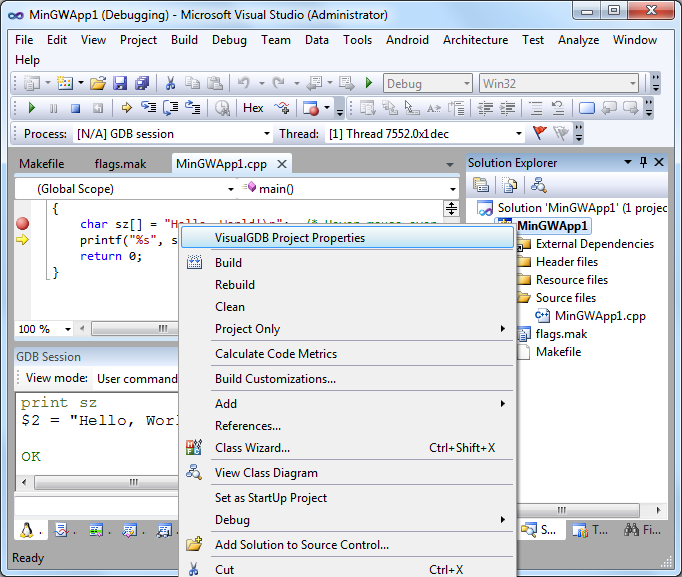The image size is (682, 577).
Task: Click the Show Next Statement arrow icon
Action: click(x=127, y=108)
